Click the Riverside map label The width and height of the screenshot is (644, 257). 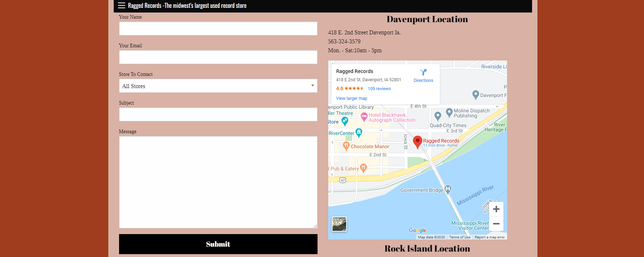coord(494,67)
